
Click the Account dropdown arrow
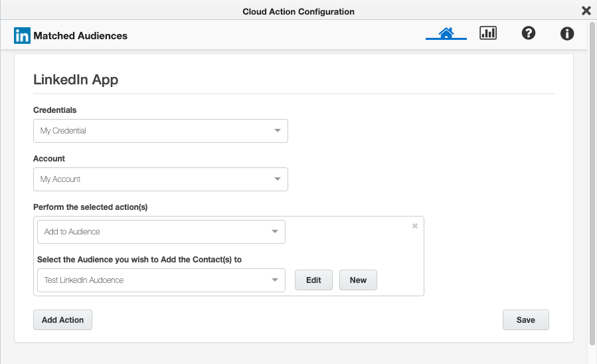pos(278,179)
